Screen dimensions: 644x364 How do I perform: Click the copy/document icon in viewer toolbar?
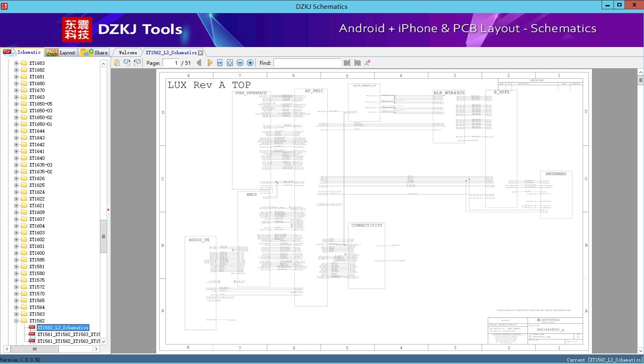pos(117,63)
